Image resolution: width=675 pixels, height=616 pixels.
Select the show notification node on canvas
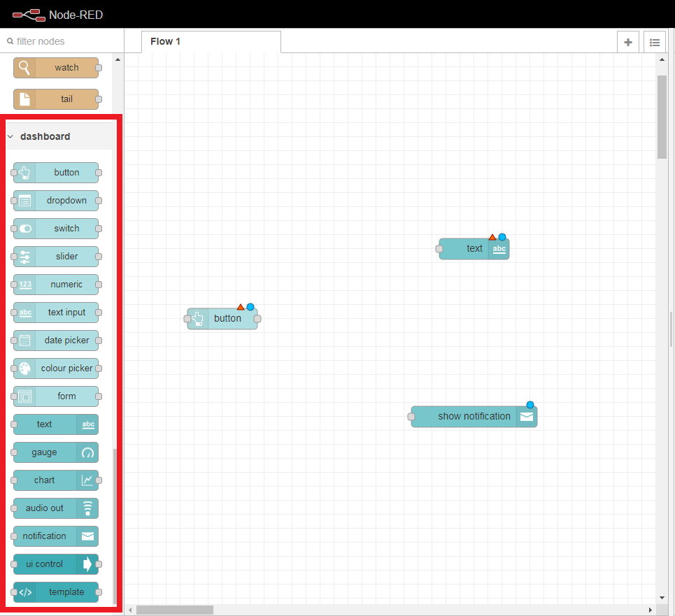[x=474, y=417]
